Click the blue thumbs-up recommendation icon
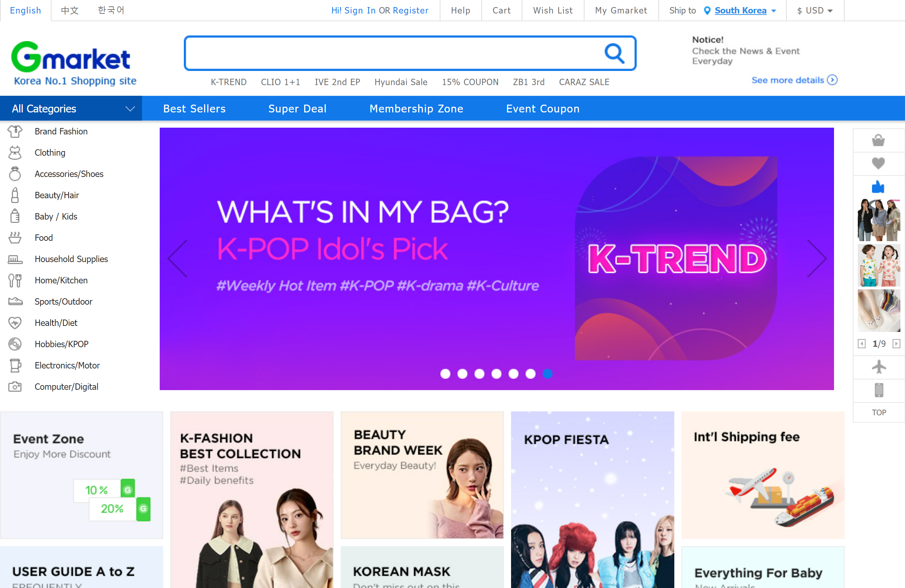Screen dimensions: 905x588 click(x=878, y=187)
